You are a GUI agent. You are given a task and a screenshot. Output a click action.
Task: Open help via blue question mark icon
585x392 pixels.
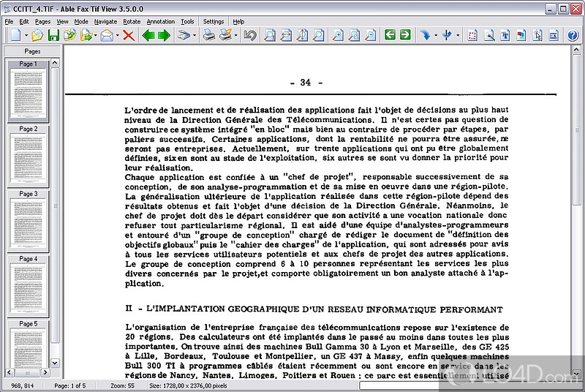pos(573,35)
